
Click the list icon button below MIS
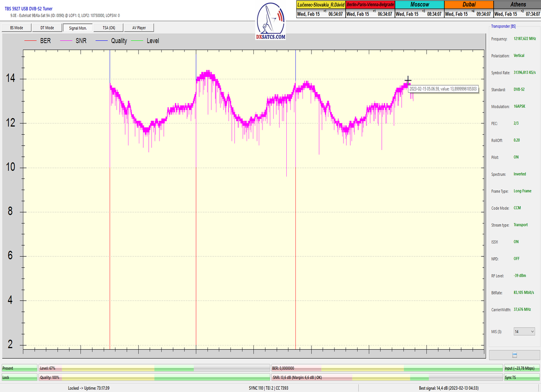[x=514, y=355]
